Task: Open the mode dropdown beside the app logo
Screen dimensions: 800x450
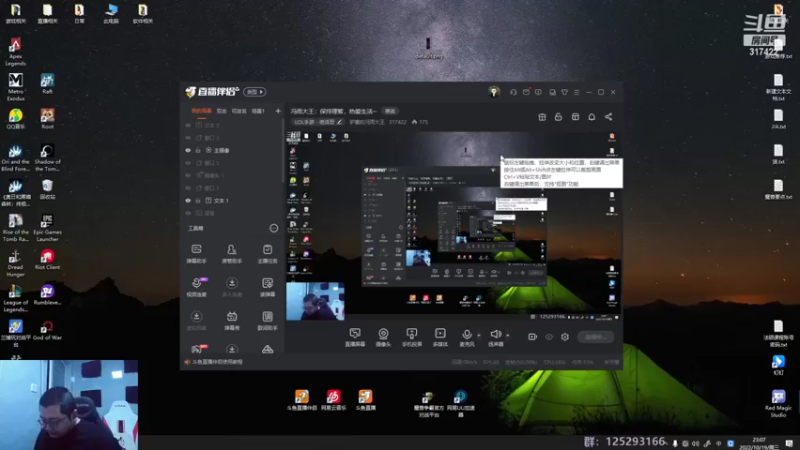Action: (255, 92)
